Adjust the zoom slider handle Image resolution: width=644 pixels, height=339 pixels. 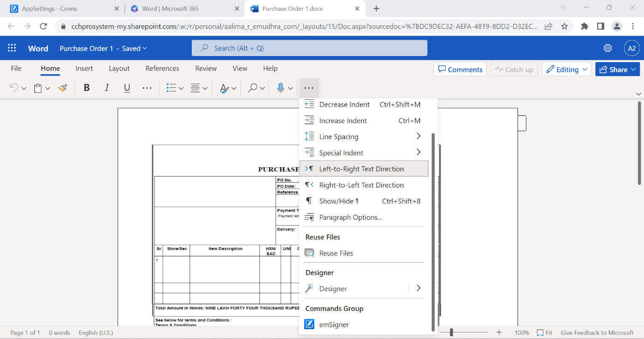pos(451,332)
